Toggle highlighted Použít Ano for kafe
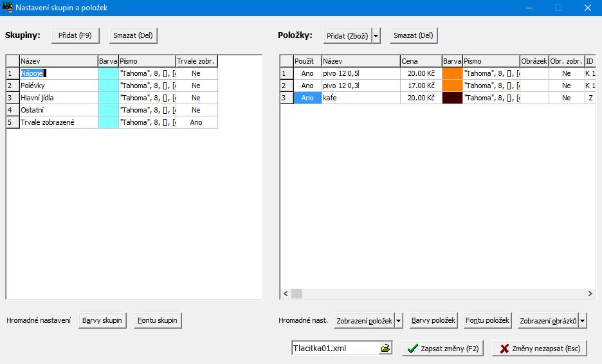Image resolution: width=602 pixels, height=364 pixels. (x=307, y=98)
